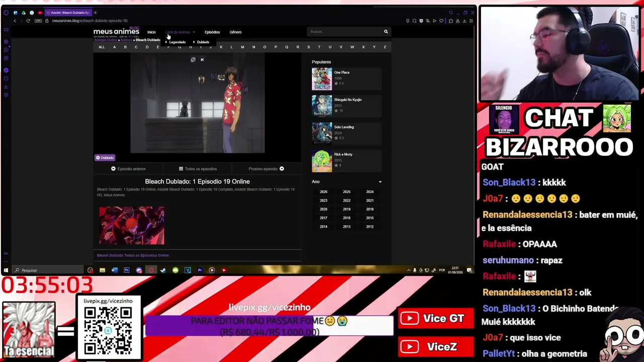Open the Shingeki No Kyojin title
The width and height of the screenshot is (644, 362).
coord(348,100)
